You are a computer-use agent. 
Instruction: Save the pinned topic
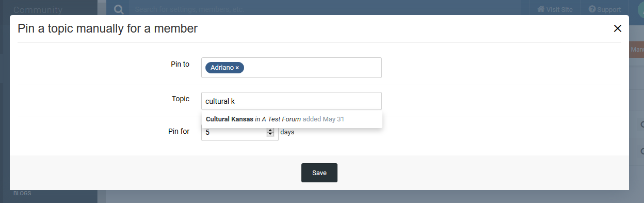coord(319,173)
